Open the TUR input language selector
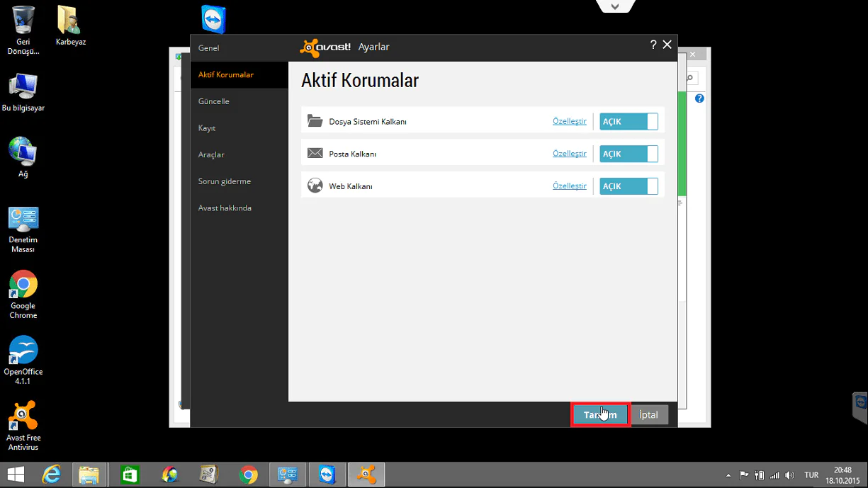868x488 pixels. coord(811,475)
